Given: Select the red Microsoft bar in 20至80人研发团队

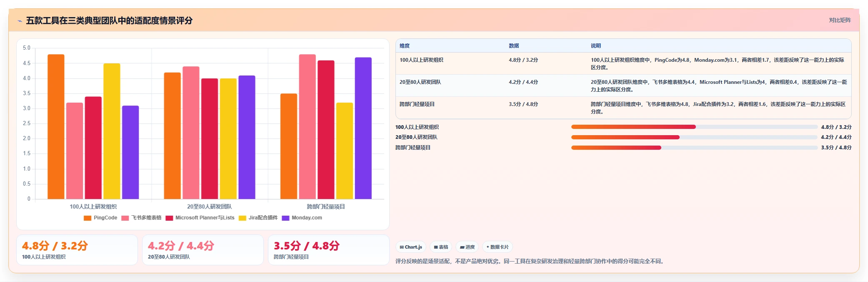Looking at the screenshot, I should point(210,139).
